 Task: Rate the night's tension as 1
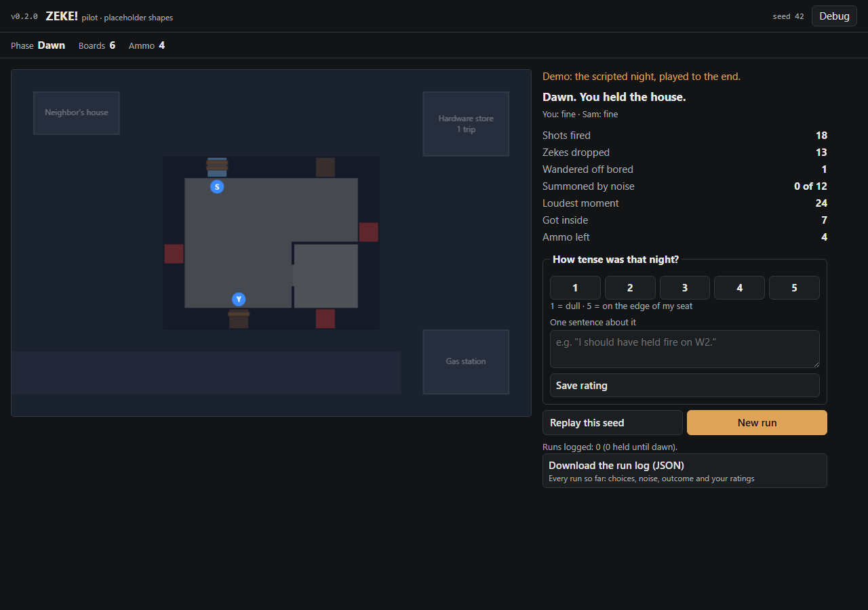[575, 288]
